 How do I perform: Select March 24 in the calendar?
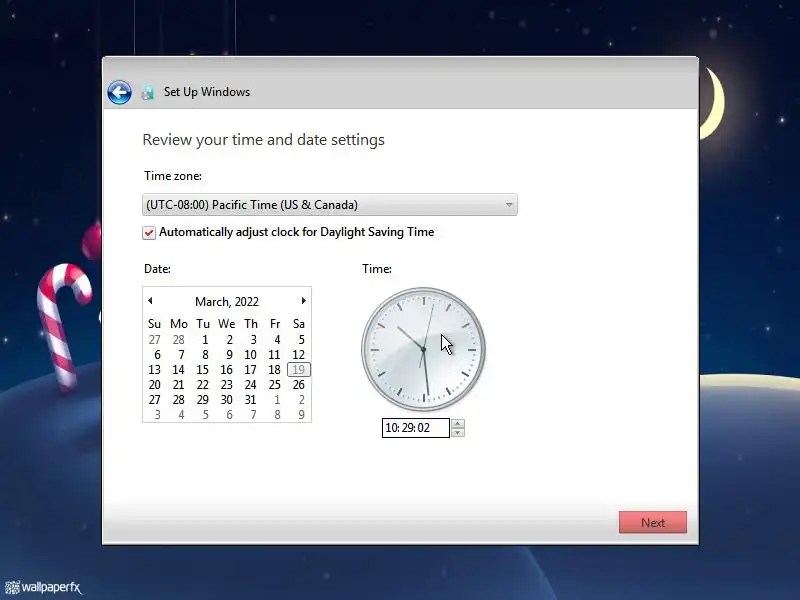pyautogui.click(x=250, y=385)
